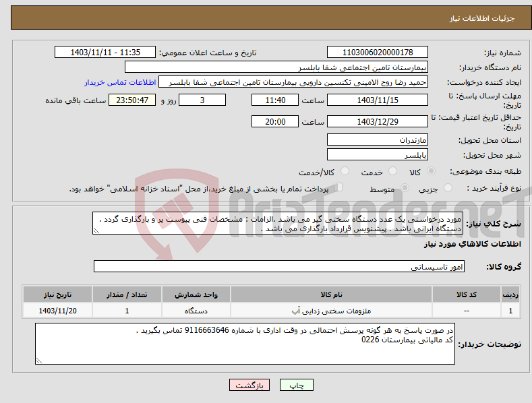532x403 pixels.
Task: Click the ردیف column header
Action: click(510, 294)
